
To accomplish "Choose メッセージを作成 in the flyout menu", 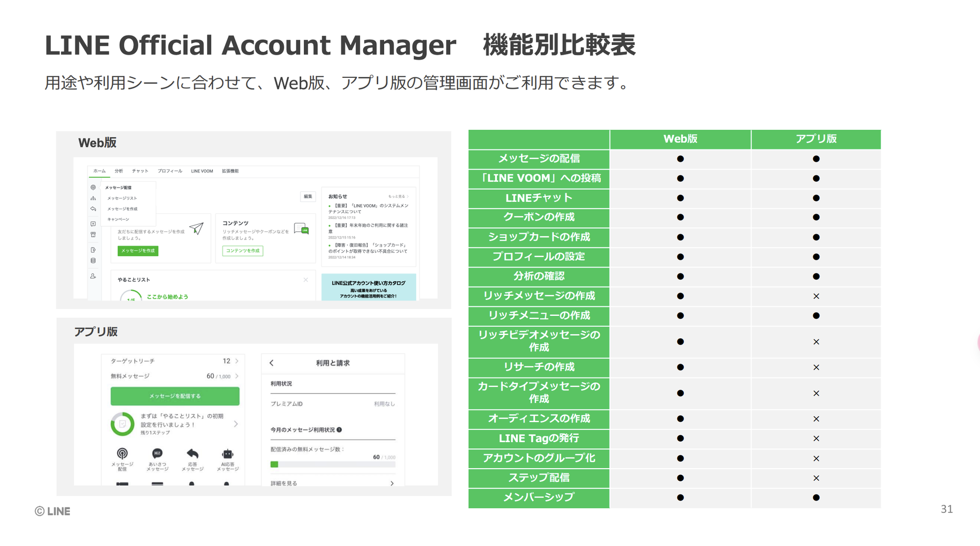I will click(122, 209).
